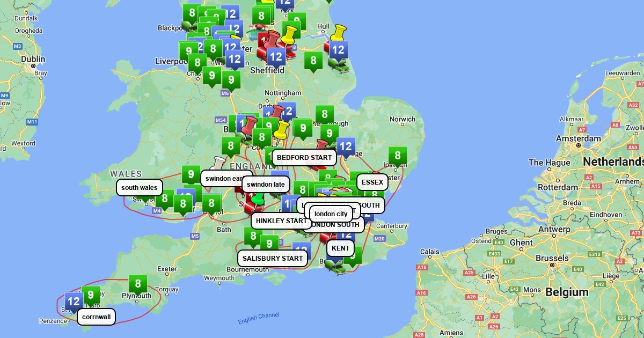Screen dimensions: 644x338
Task: Click the green 8 marker near Plymouth
Action: coord(138,284)
